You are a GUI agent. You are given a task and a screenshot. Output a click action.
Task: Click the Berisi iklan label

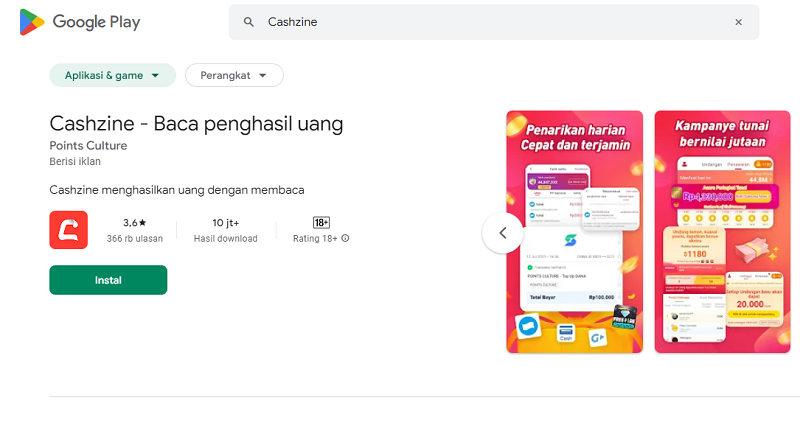(75, 162)
